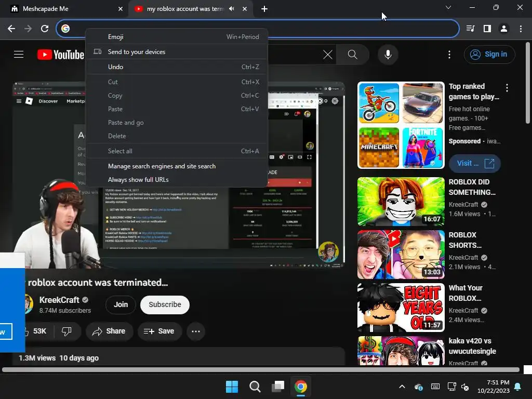Click the forward navigation arrow
The image size is (532, 399).
(28, 29)
